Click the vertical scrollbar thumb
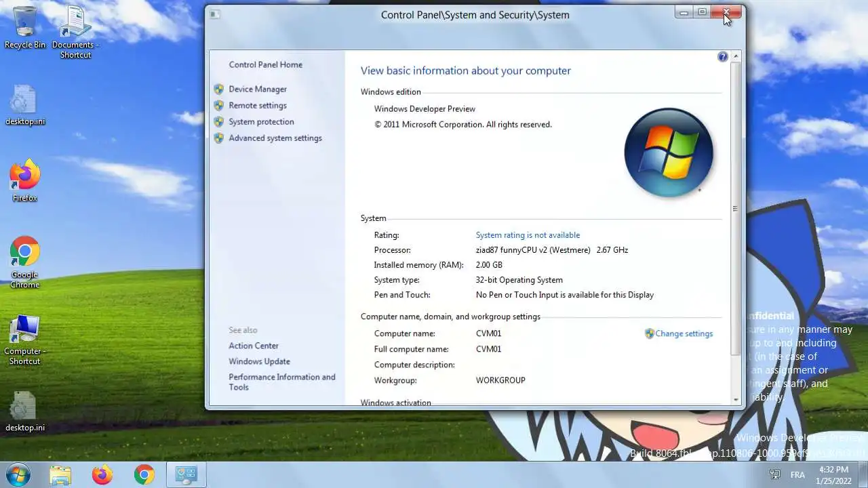The image size is (868, 488). pyautogui.click(x=736, y=208)
